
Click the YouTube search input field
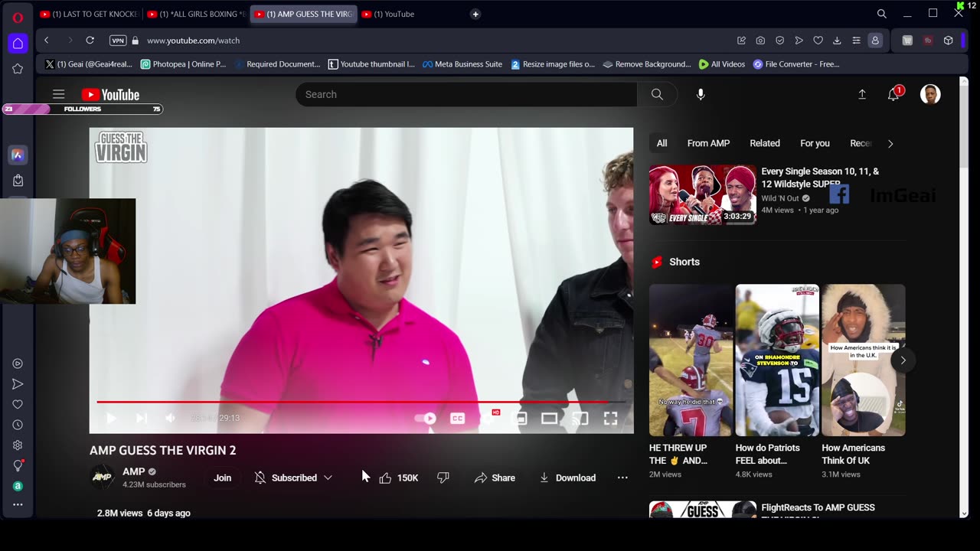pyautogui.click(x=466, y=94)
